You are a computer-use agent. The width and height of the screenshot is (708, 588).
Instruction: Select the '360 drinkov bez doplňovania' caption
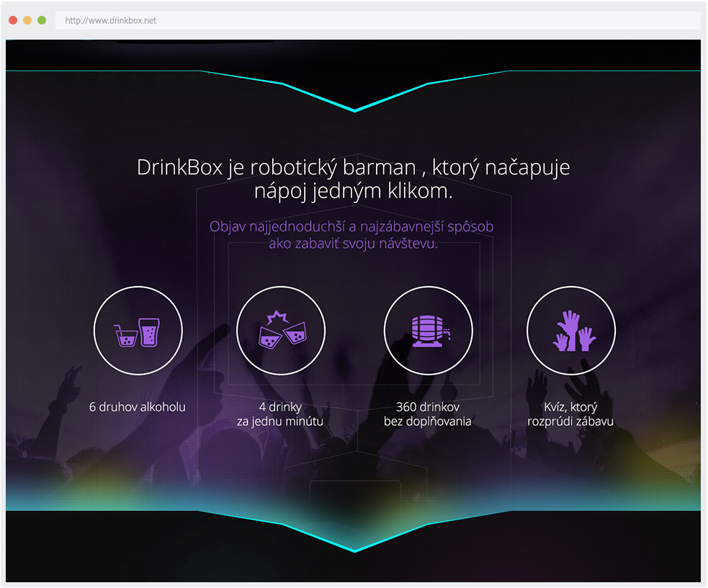point(427,414)
